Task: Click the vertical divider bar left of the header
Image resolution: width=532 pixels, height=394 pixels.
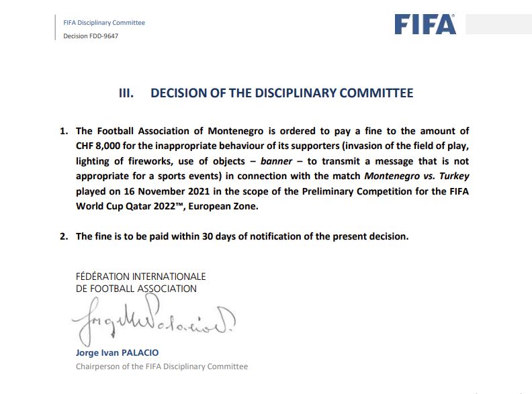Action: 55,28
